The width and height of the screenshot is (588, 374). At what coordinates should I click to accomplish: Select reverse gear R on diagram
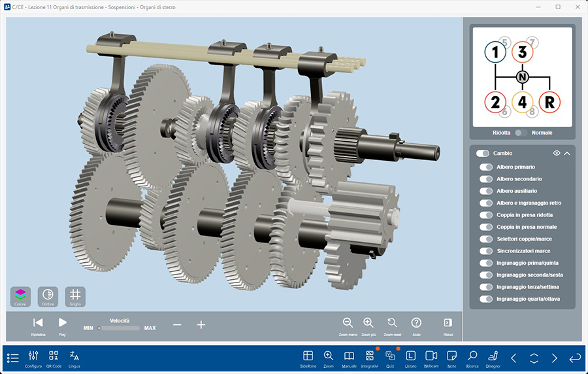tap(551, 102)
